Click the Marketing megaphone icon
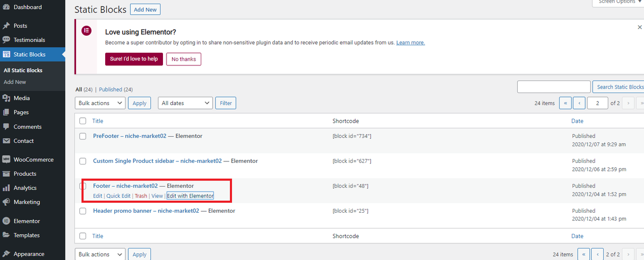This screenshot has height=260, width=644. pos(6,202)
